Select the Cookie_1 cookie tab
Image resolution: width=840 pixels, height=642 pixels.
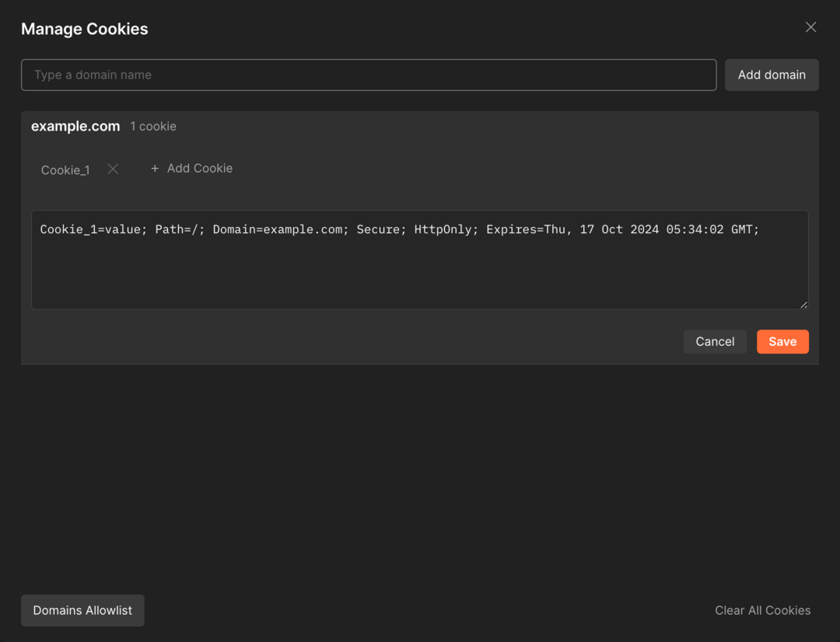[x=65, y=170]
